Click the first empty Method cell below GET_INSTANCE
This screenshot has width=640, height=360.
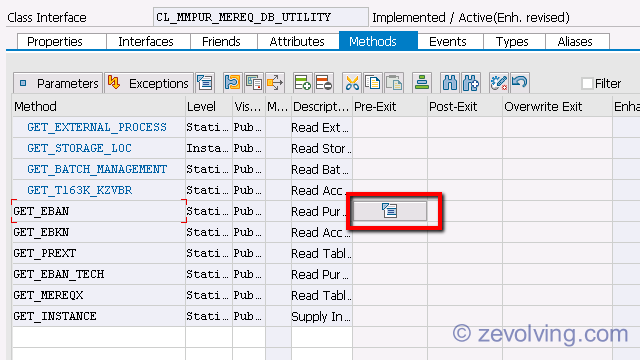click(x=99, y=337)
